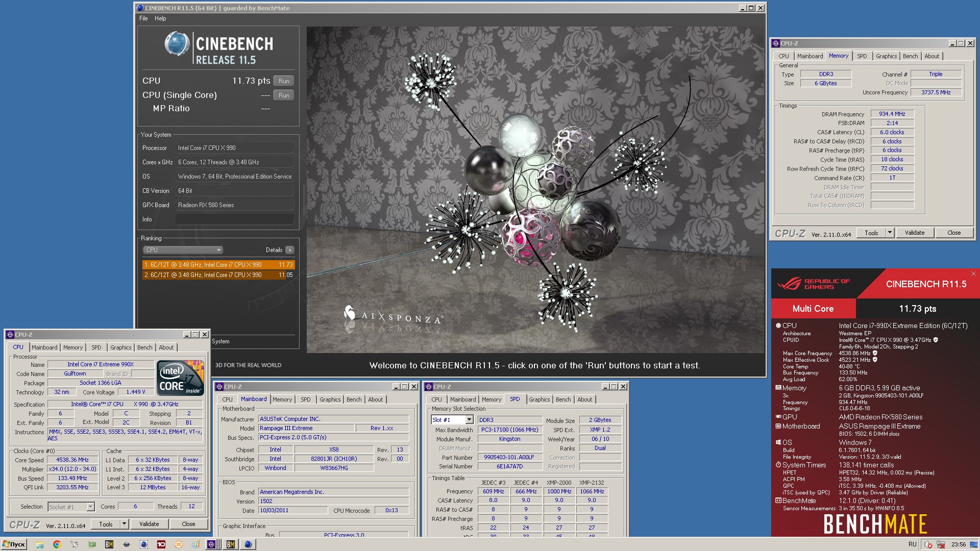
Task: Click the Multi Core label in BenchMate panel
Action: [813, 309]
